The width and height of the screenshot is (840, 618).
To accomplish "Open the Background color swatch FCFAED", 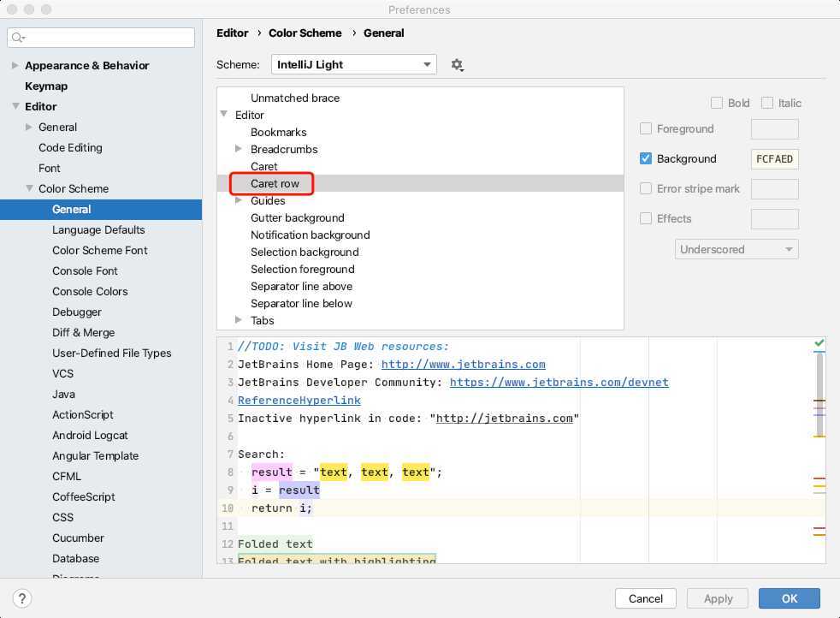I will click(775, 159).
